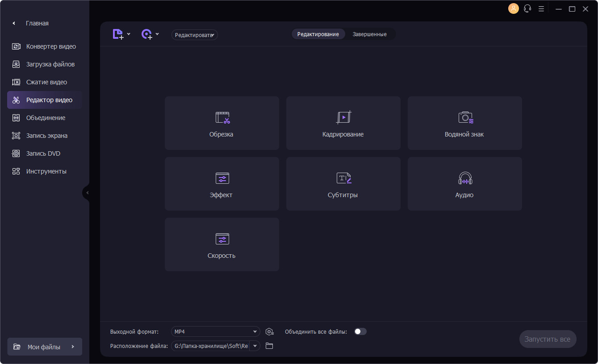Click the Сжатие видео compress icon
Screen dimensions: 598x364
(16, 82)
